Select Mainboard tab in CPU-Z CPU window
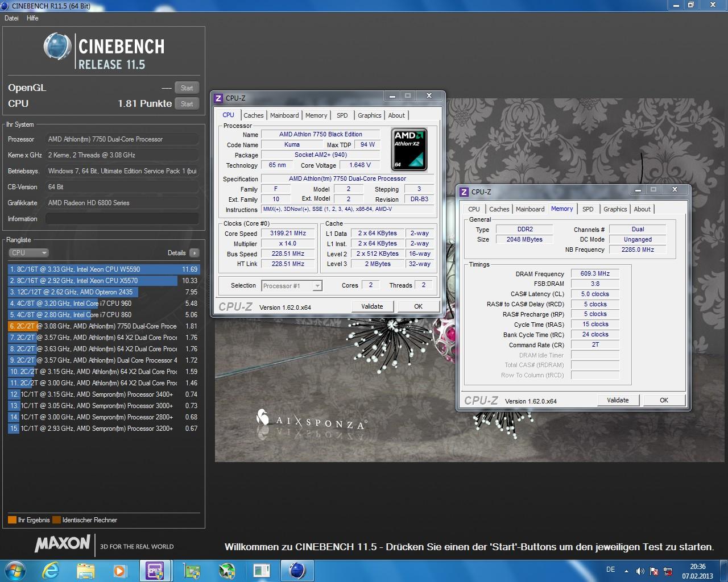728x582 pixels. click(x=284, y=115)
